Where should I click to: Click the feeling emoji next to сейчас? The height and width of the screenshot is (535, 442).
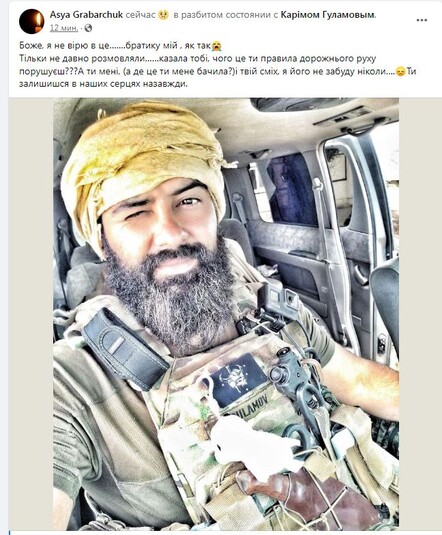(163, 15)
